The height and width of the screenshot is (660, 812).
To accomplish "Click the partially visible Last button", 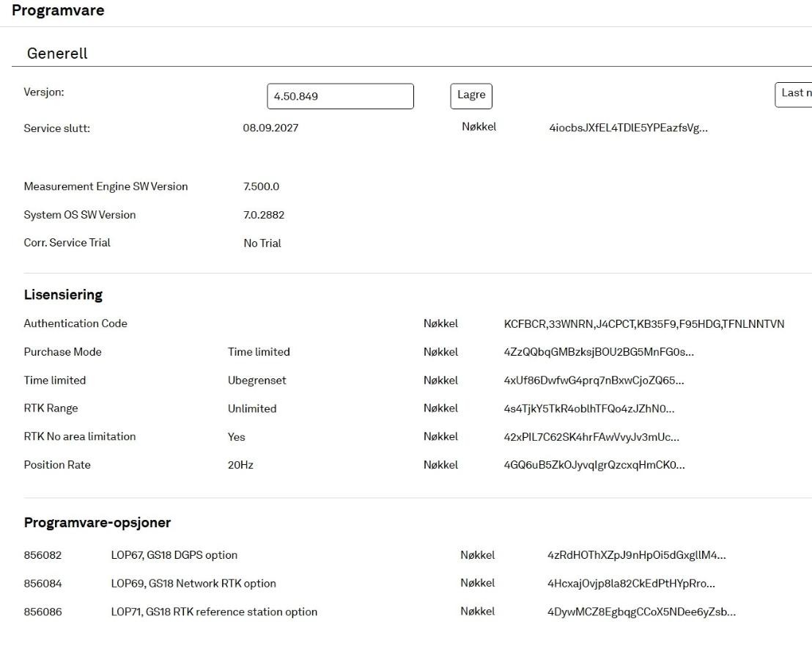I will pyautogui.click(x=794, y=95).
